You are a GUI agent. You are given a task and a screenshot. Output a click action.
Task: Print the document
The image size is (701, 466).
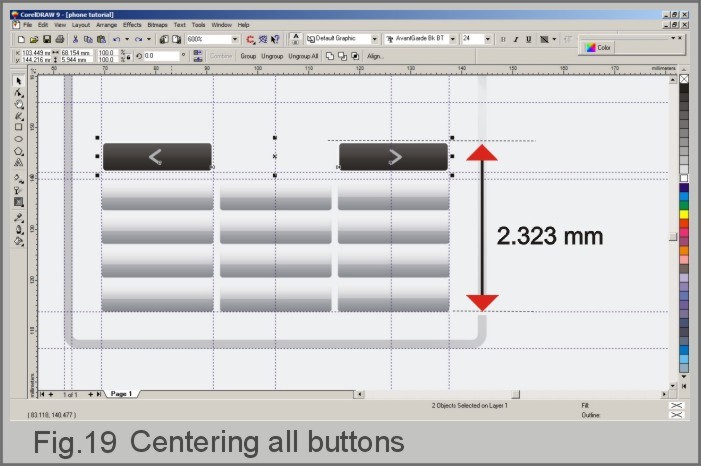(59, 39)
